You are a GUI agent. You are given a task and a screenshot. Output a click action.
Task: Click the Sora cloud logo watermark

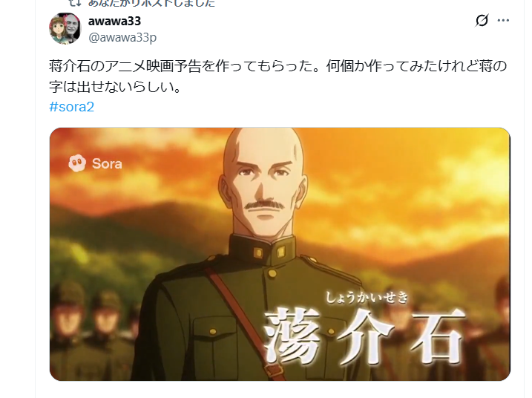point(77,163)
